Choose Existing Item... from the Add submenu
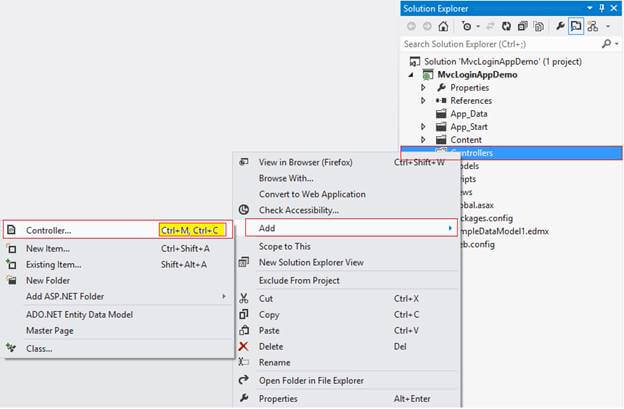The image size is (624, 409). pos(118,265)
